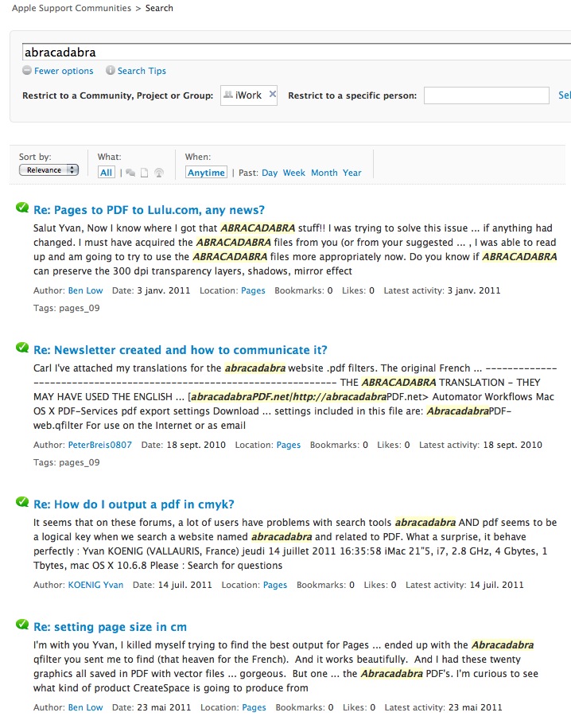The height and width of the screenshot is (728, 571).
Task: Click author PeterBreis0807
Action: click(x=100, y=445)
